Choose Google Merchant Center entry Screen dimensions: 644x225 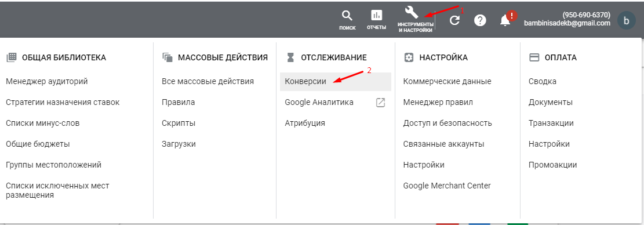[447, 186]
